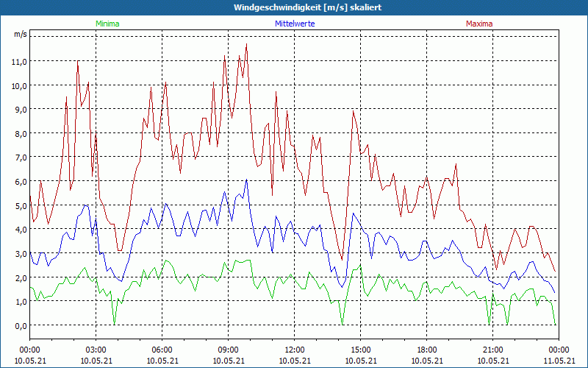Click the 'm/s' y-axis unit label
This screenshot has height=368, width=588.
(21, 34)
